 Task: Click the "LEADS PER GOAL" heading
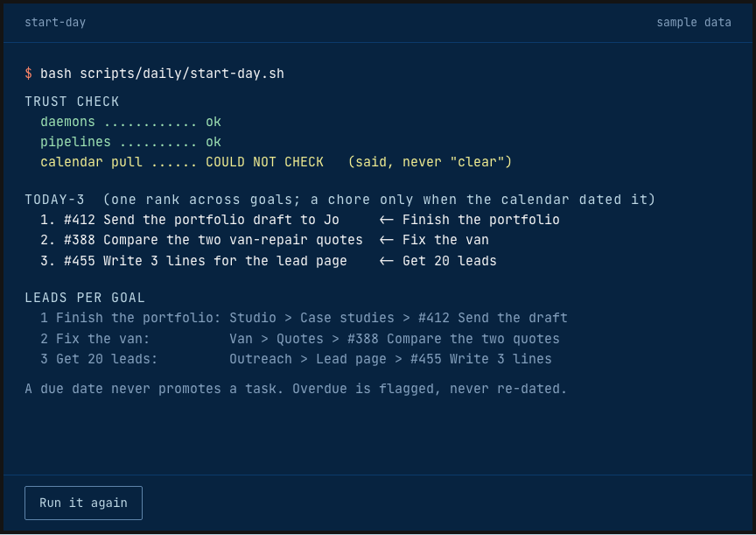[84, 297]
